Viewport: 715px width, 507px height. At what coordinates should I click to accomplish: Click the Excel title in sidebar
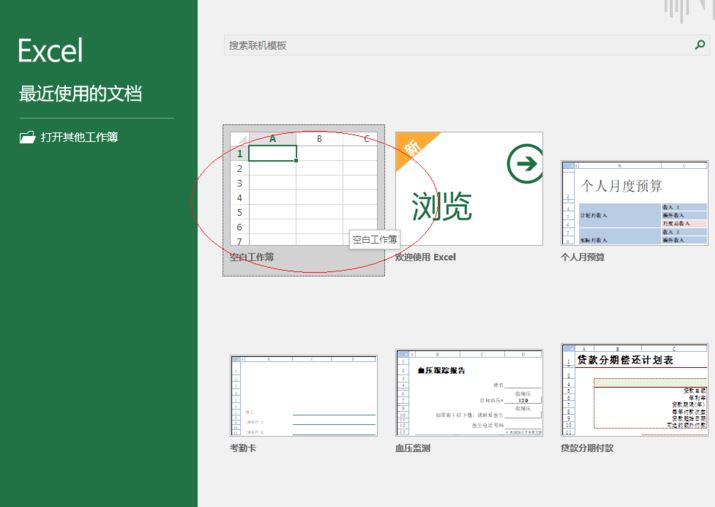51,51
